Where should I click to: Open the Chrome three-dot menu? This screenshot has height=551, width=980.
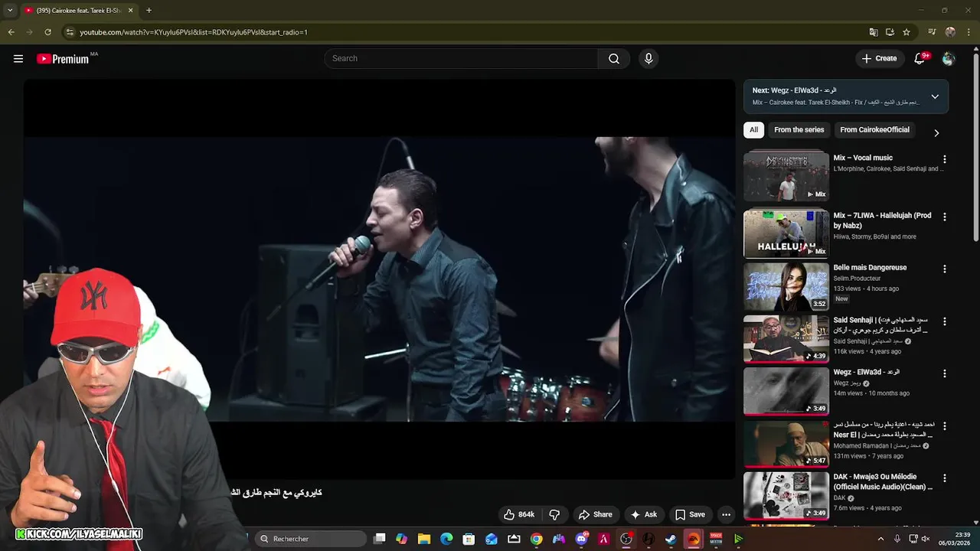click(x=969, y=32)
